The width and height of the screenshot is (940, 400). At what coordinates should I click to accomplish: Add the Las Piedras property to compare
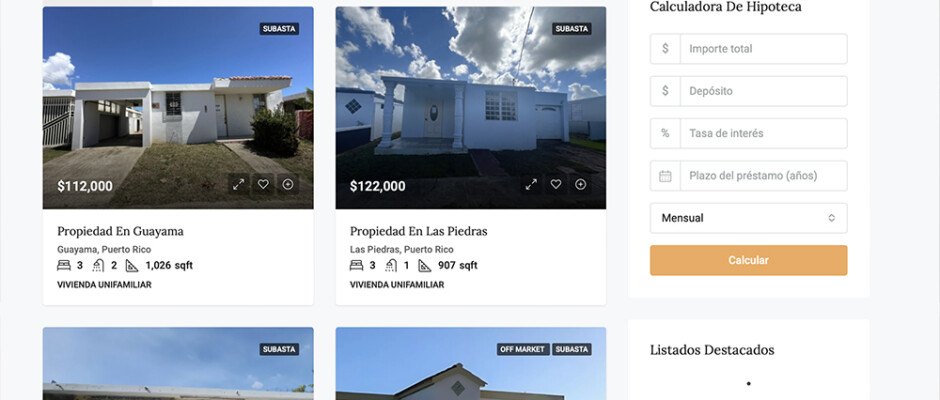[x=580, y=184]
